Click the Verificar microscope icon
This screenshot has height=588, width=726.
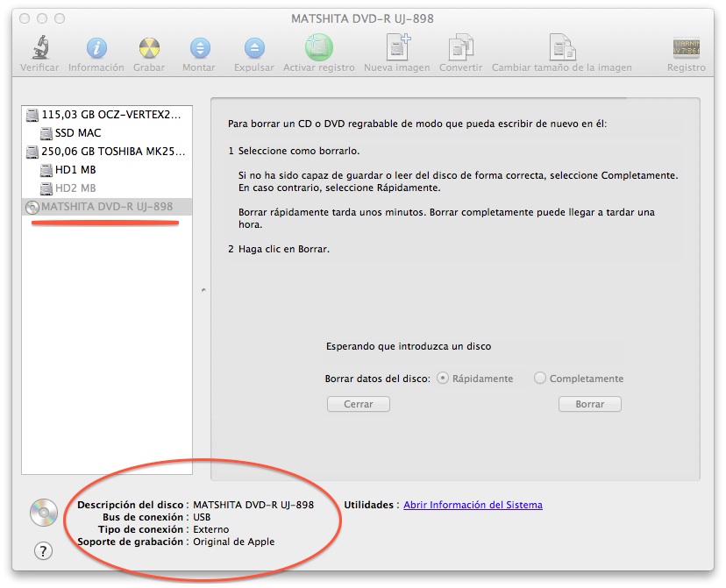pos(39,48)
